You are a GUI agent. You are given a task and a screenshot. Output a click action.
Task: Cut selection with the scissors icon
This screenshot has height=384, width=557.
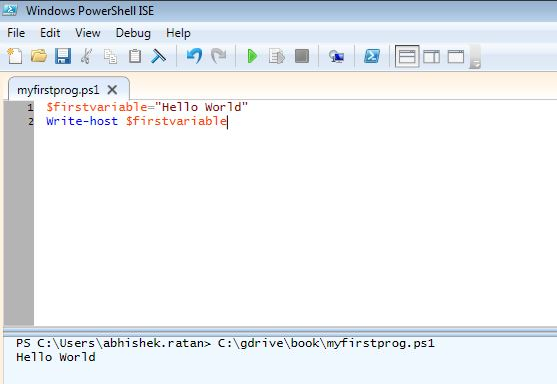pos(86,56)
